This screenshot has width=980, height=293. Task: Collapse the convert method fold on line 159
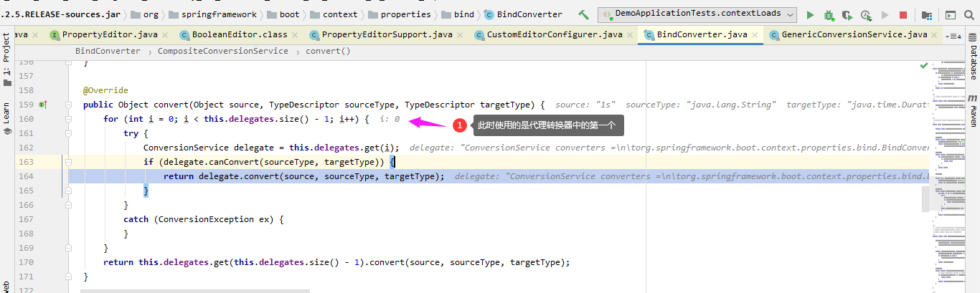tap(70, 105)
